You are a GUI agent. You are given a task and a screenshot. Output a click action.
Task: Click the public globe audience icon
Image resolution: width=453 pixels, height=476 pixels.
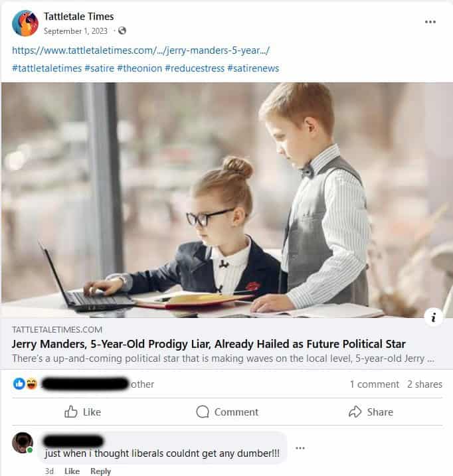click(x=122, y=31)
